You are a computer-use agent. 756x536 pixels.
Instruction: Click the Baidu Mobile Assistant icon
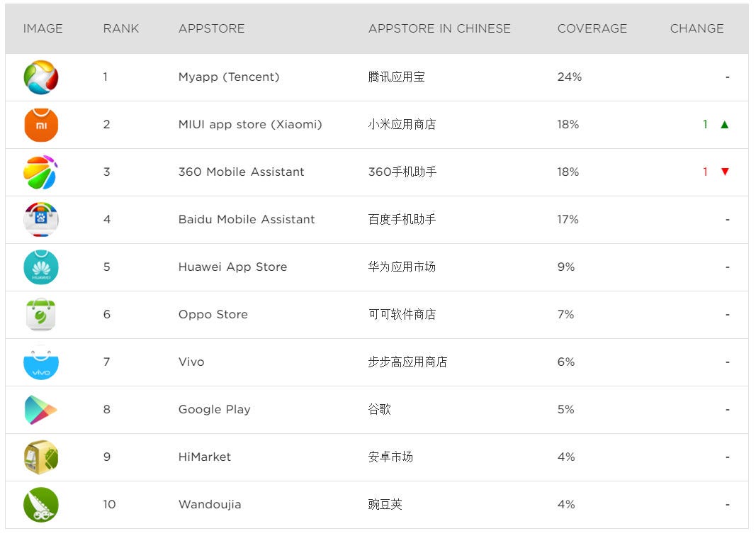(41, 220)
